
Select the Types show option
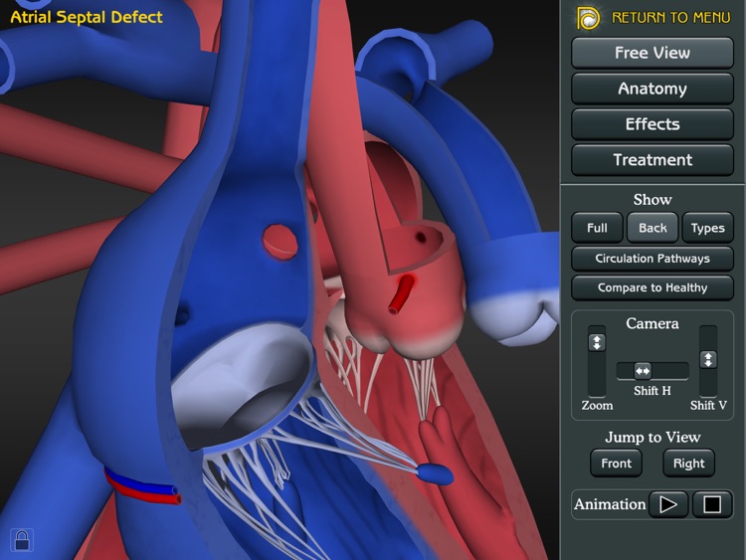pyautogui.click(x=707, y=228)
